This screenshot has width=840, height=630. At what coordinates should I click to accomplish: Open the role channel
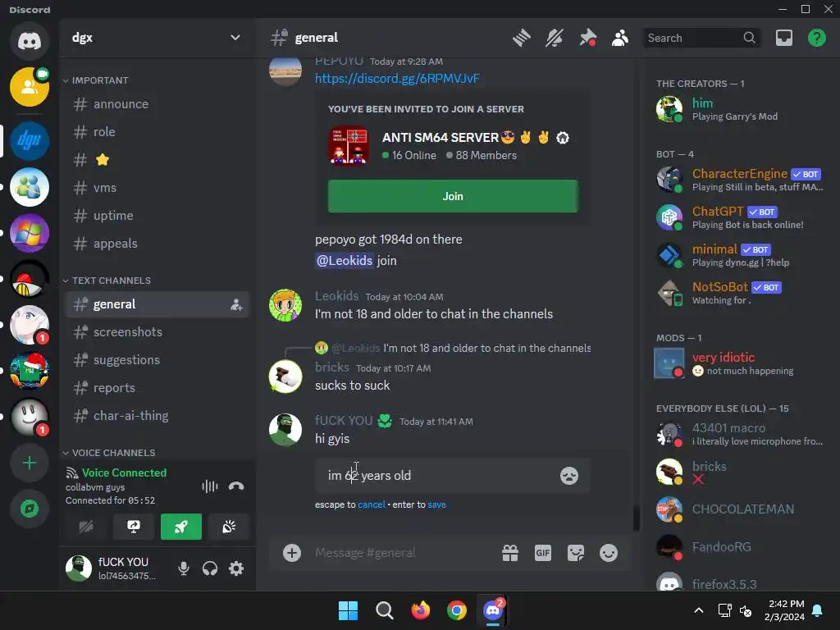pos(157,132)
